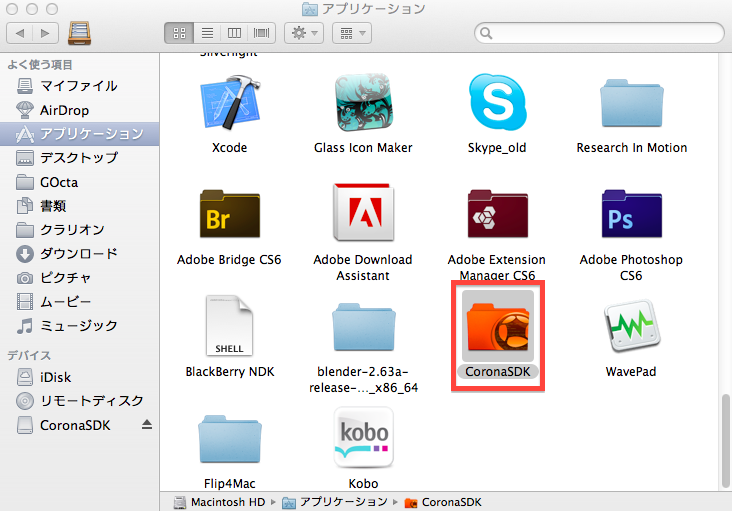Click the Skype_old name label
The width and height of the screenshot is (732, 511).
[497, 148]
